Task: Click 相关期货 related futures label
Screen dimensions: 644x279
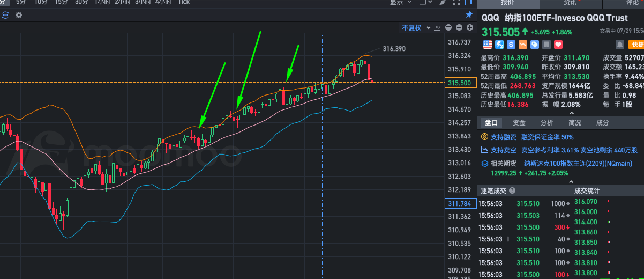Action: point(504,163)
